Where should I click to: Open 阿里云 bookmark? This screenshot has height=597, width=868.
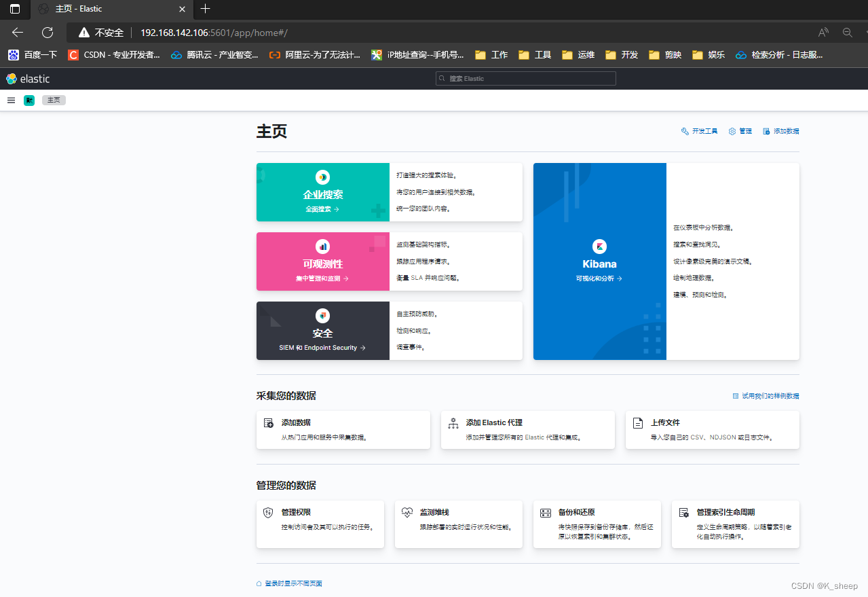tap(315, 55)
